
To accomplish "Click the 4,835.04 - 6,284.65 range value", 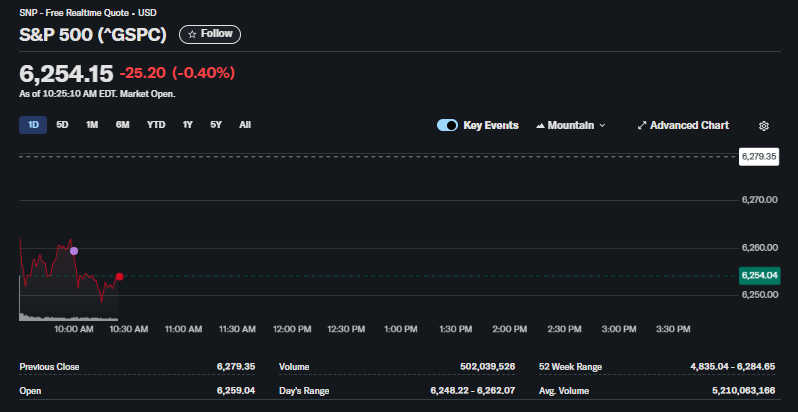I will click(733, 367).
